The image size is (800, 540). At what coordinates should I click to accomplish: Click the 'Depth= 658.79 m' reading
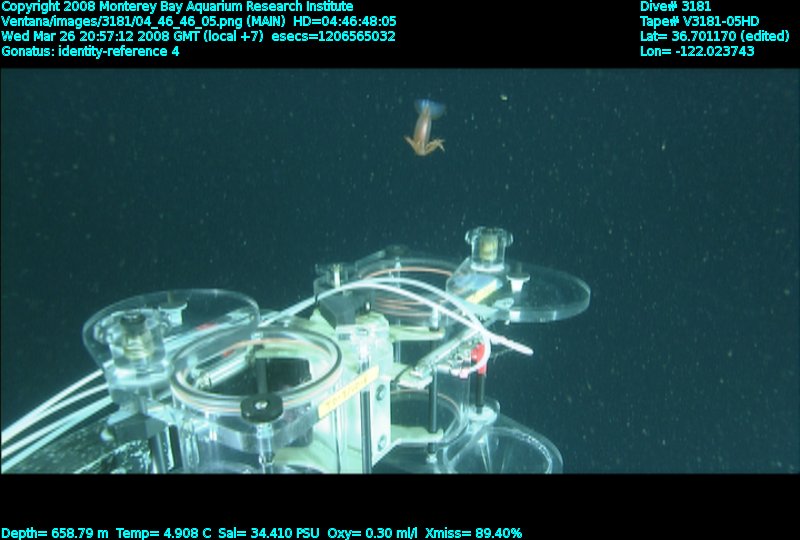click(55, 533)
